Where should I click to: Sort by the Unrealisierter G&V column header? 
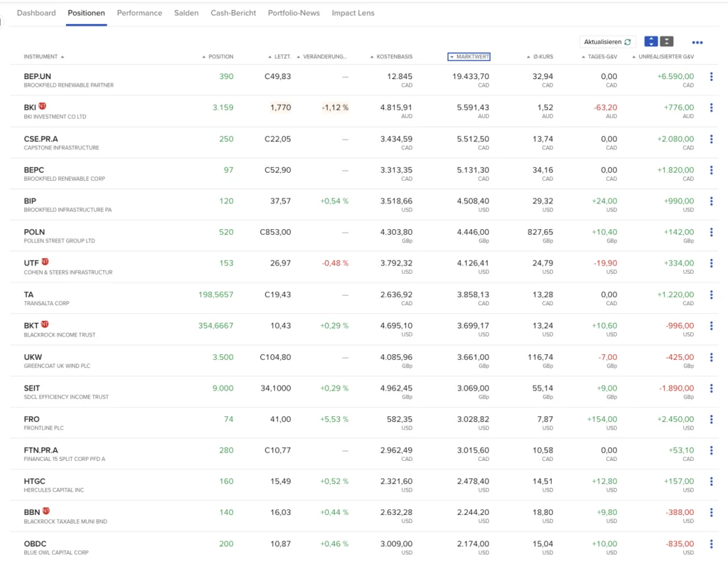click(663, 57)
